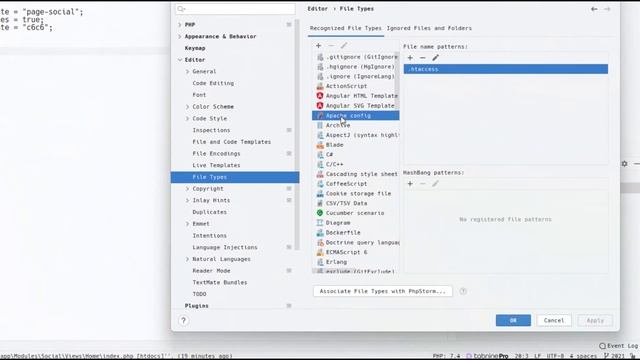This screenshot has width=640, height=360.
Task: Open the Live Templates settings page
Action: tap(216, 165)
